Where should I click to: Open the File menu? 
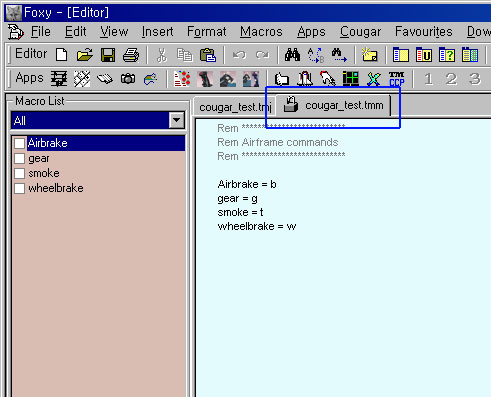click(x=41, y=32)
